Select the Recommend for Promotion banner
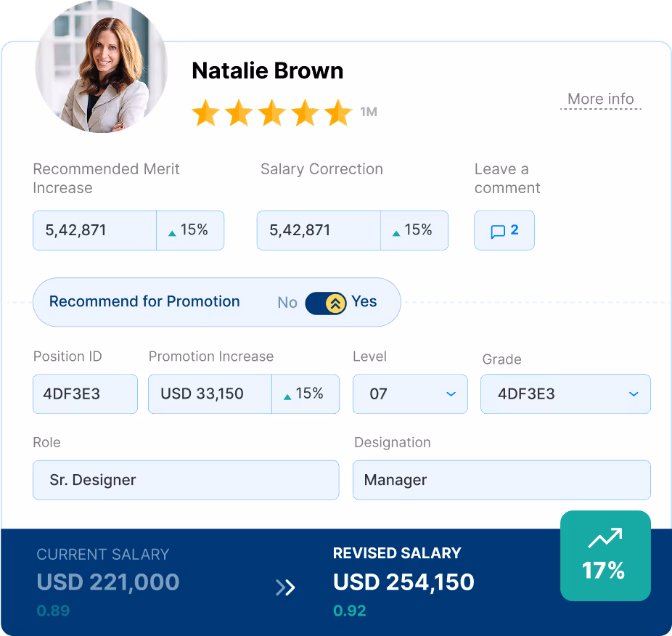 (x=144, y=301)
